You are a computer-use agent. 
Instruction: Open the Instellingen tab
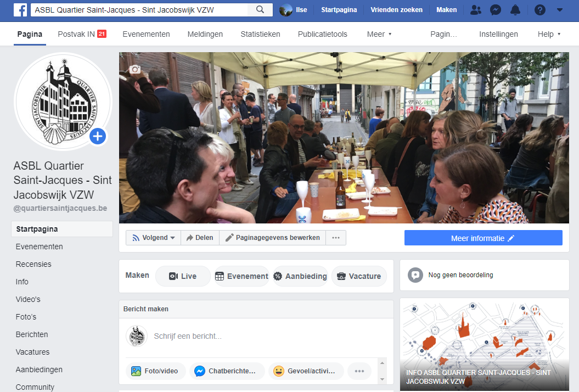click(x=498, y=34)
